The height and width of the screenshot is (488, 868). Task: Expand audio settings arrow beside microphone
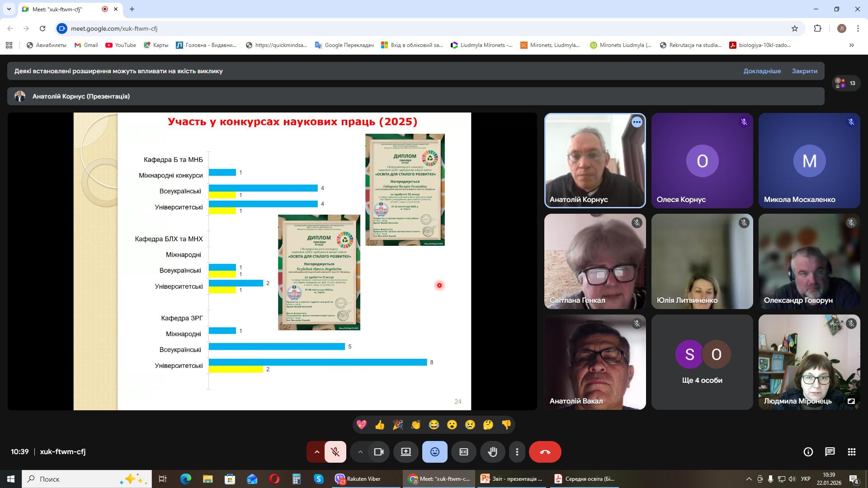[x=316, y=452]
